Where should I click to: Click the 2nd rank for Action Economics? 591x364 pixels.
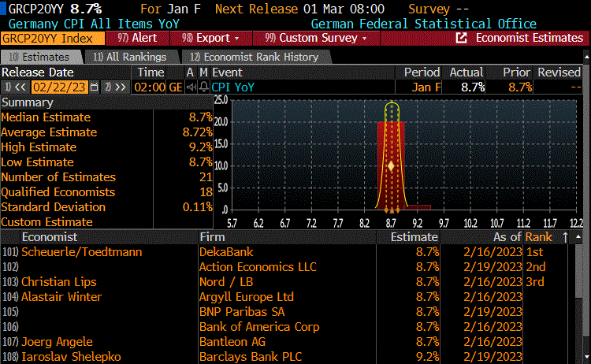[536, 267]
